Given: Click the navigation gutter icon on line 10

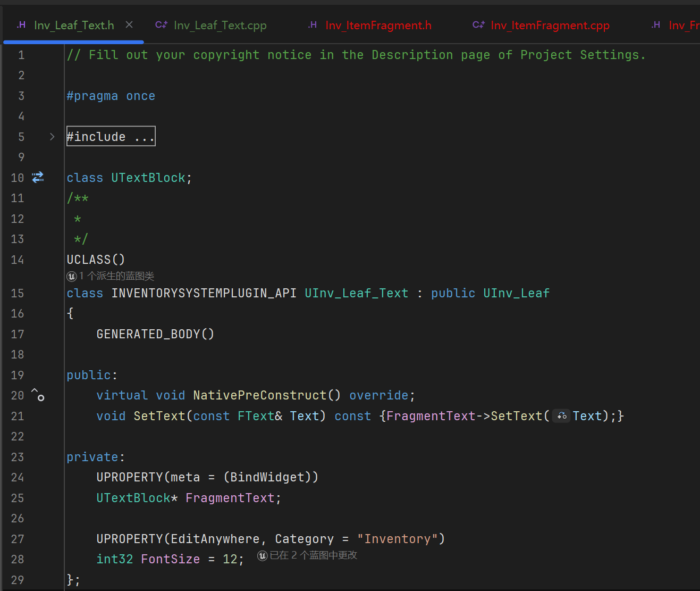Looking at the screenshot, I should pyautogui.click(x=38, y=177).
